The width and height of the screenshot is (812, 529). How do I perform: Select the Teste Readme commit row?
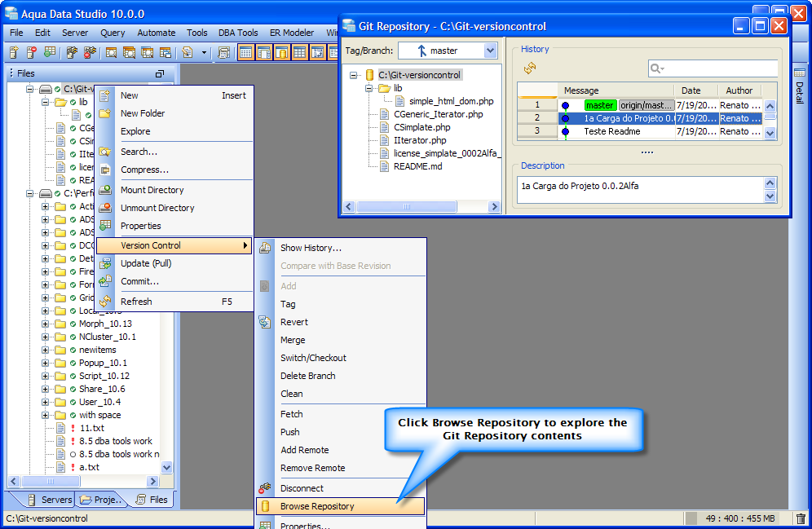641,131
